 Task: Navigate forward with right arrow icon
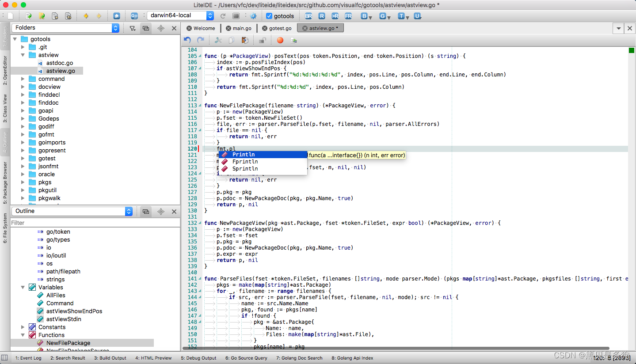tap(99, 16)
